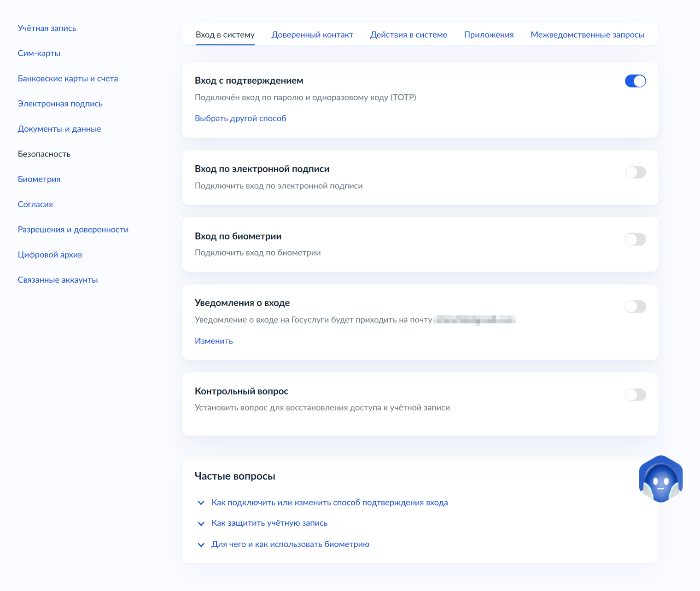Expand 'Как подключить или изменить способ подтверждения входа'
This screenshot has width=700, height=591.
pos(329,503)
